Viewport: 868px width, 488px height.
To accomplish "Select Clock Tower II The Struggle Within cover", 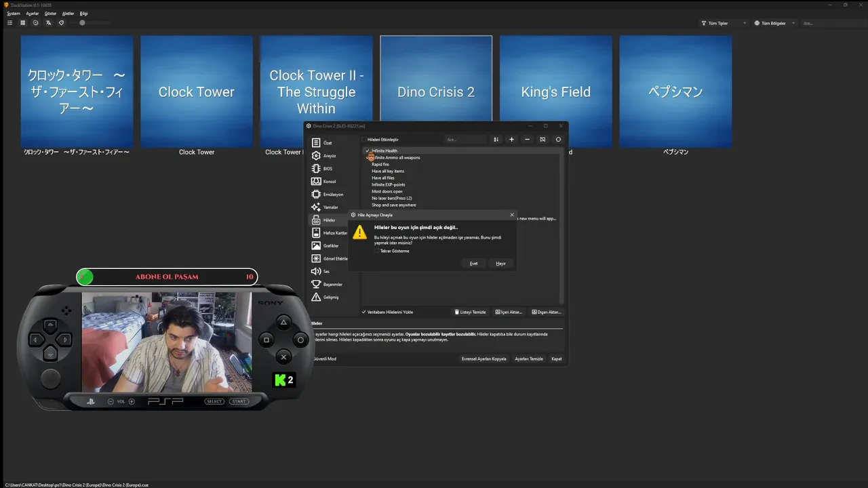I will click(x=316, y=79).
